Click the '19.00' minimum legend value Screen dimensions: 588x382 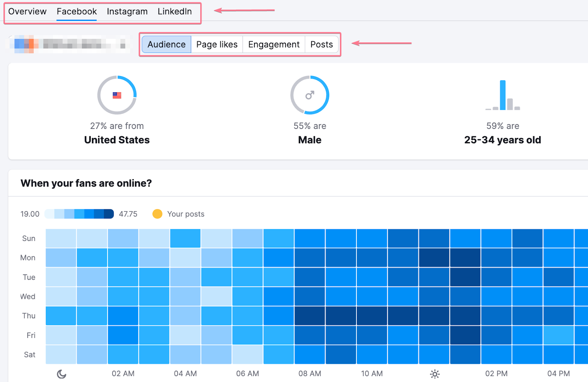pos(30,214)
